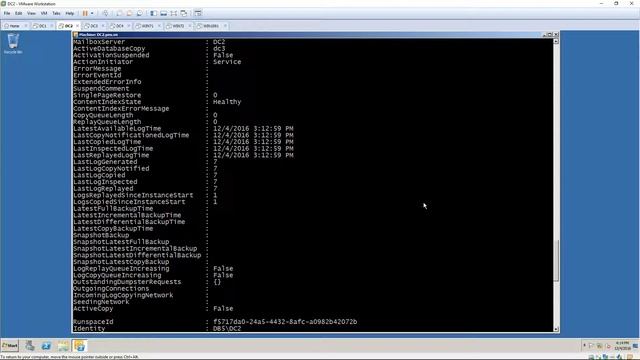Screen dimensions: 640x360
Task: Switch to the DC3 tab
Action: pyautogui.click(x=93, y=26)
